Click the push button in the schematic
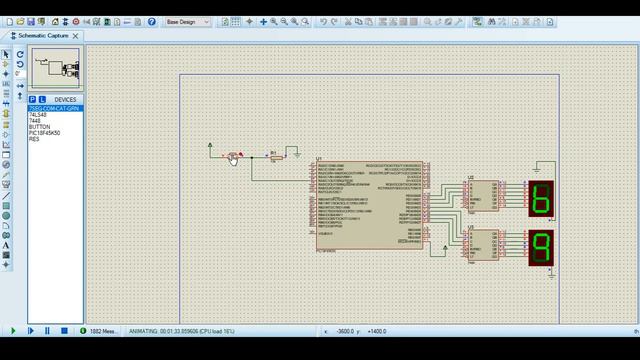This screenshot has height=360, width=640. click(x=233, y=156)
